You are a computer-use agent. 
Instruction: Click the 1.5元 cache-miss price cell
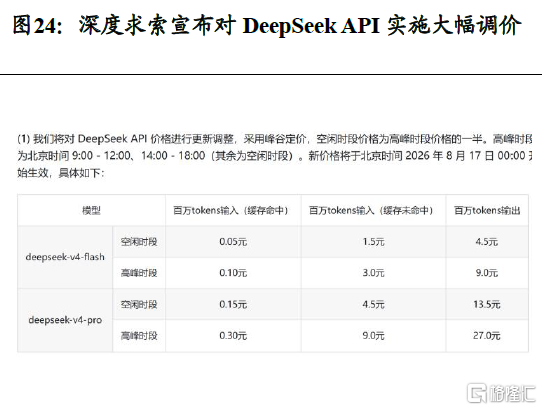tap(373, 242)
